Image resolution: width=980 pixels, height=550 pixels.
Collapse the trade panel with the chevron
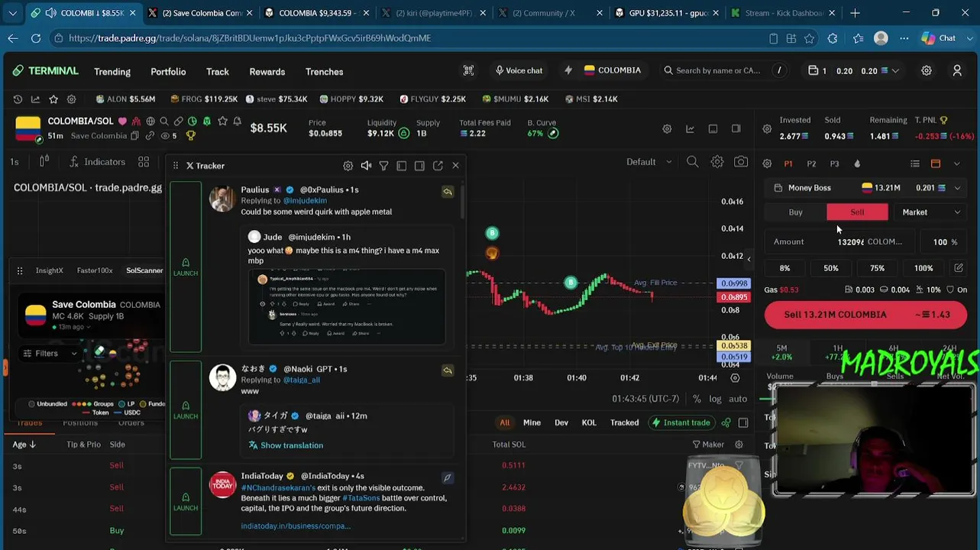click(957, 163)
